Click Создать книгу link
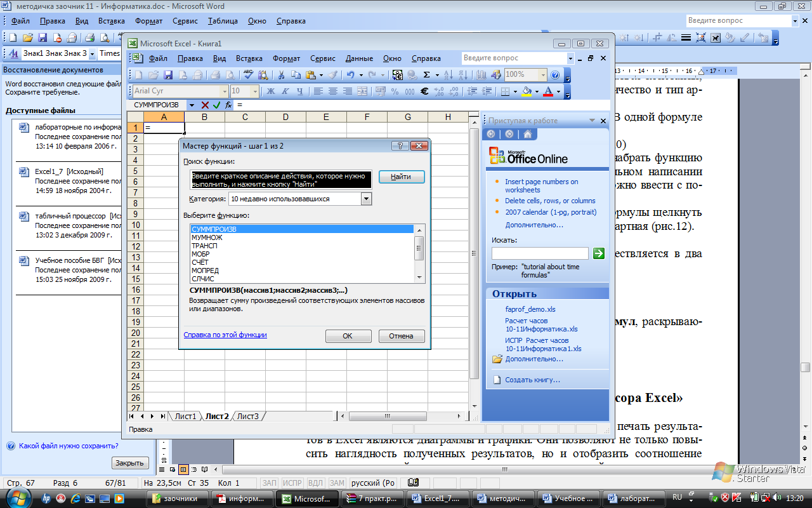The image size is (812, 508). [x=532, y=380]
